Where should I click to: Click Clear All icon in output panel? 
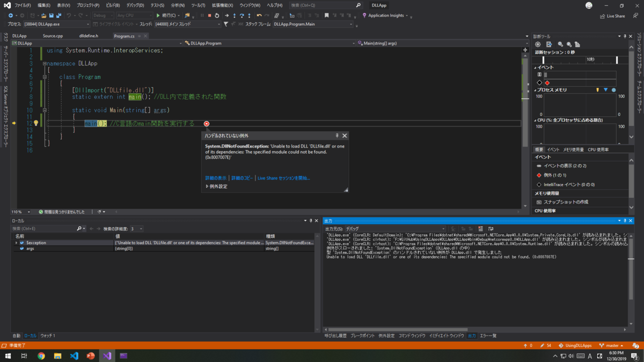(x=480, y=228)
